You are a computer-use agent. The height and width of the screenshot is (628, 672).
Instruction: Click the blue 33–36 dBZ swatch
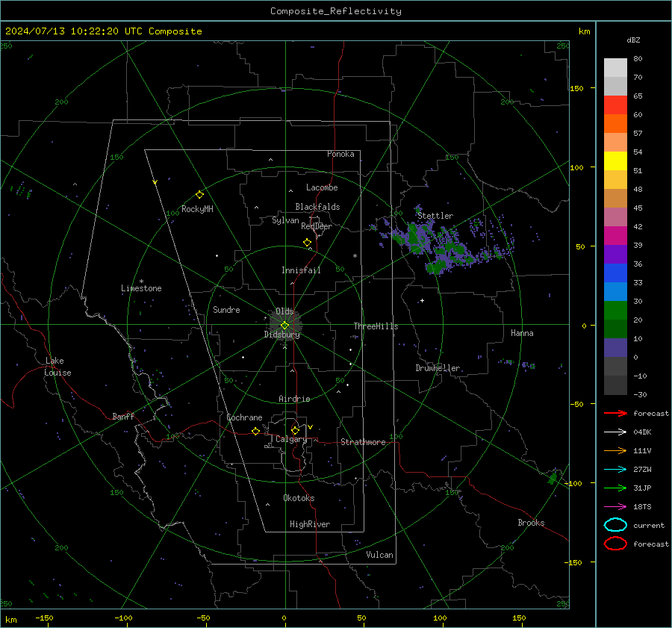pos(615,273)
